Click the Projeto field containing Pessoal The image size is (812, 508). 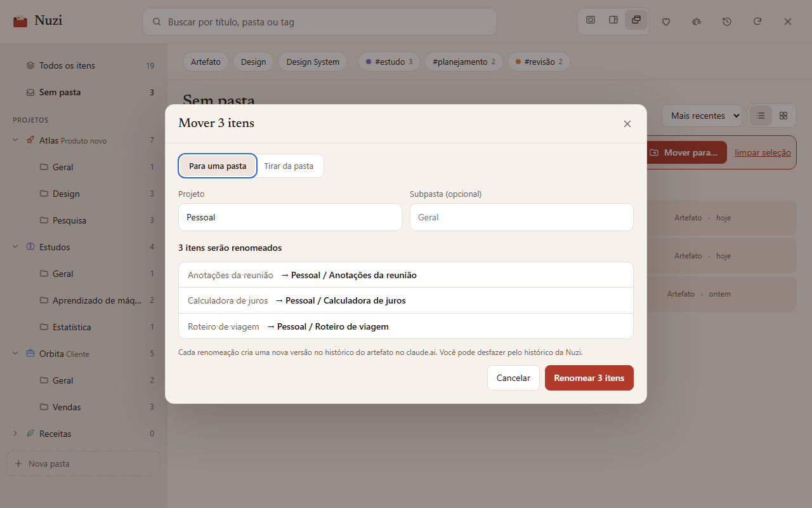click(290, 217)
